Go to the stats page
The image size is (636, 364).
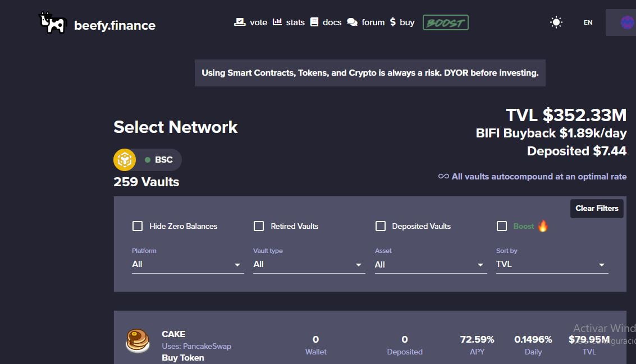[x=289, y=22]
